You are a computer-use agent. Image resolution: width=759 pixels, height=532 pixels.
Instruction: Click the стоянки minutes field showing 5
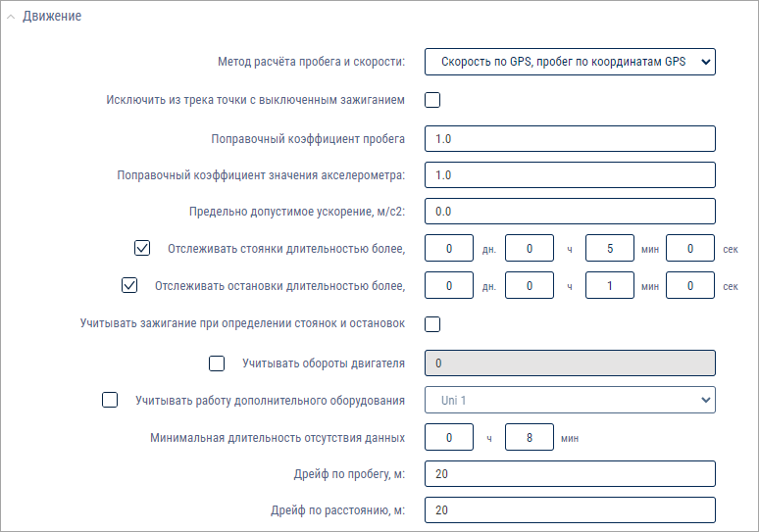tap(609, 248)
